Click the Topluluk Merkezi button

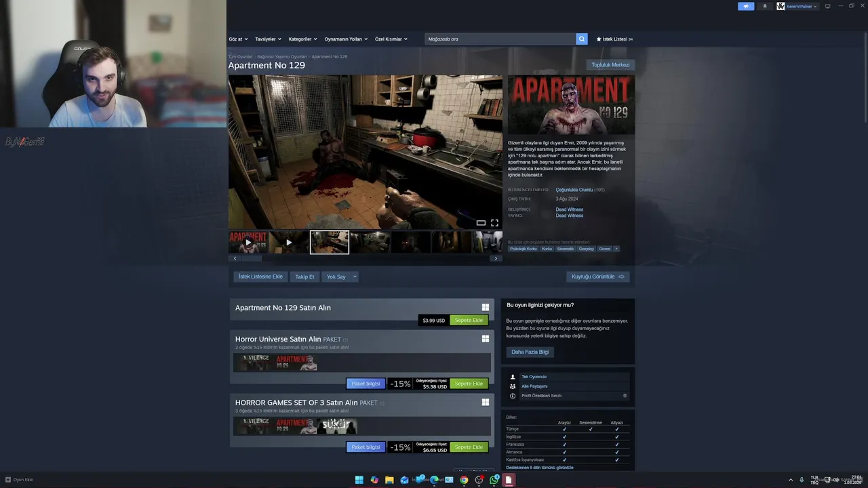[x=610, y=65]
